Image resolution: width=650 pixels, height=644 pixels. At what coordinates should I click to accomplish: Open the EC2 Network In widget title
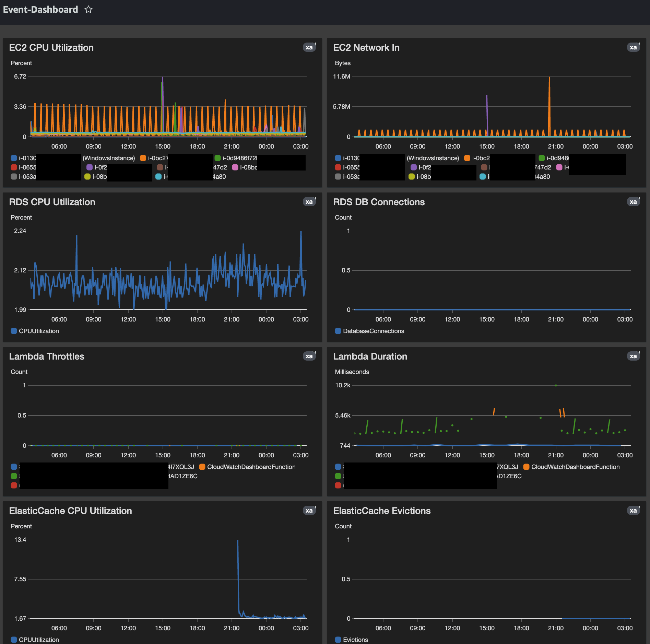coord(366,48)
